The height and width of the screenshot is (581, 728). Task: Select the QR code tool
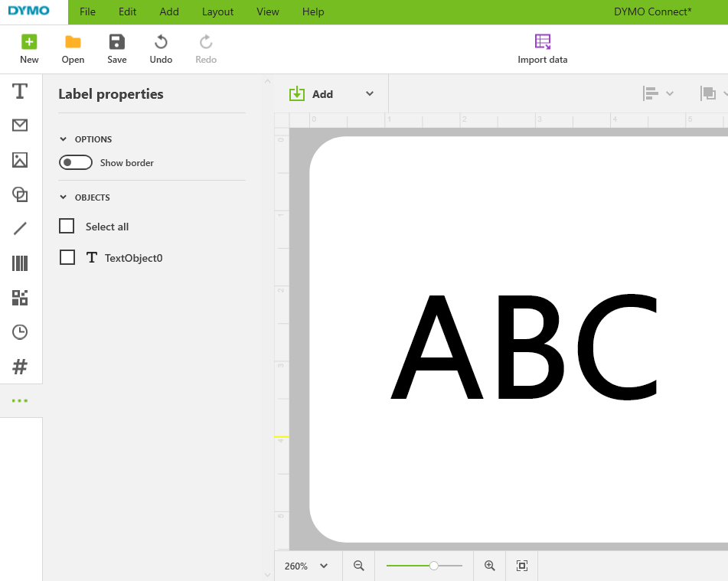(x=20, y=298)
